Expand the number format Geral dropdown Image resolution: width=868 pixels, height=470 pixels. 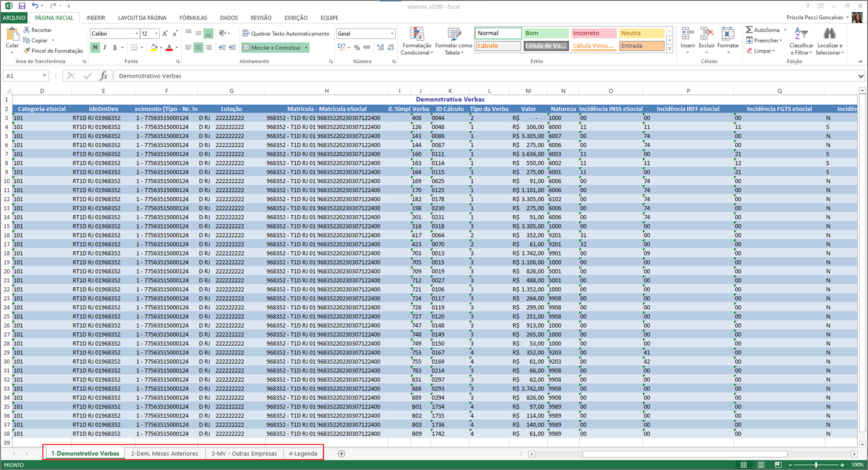click(392, 33)
